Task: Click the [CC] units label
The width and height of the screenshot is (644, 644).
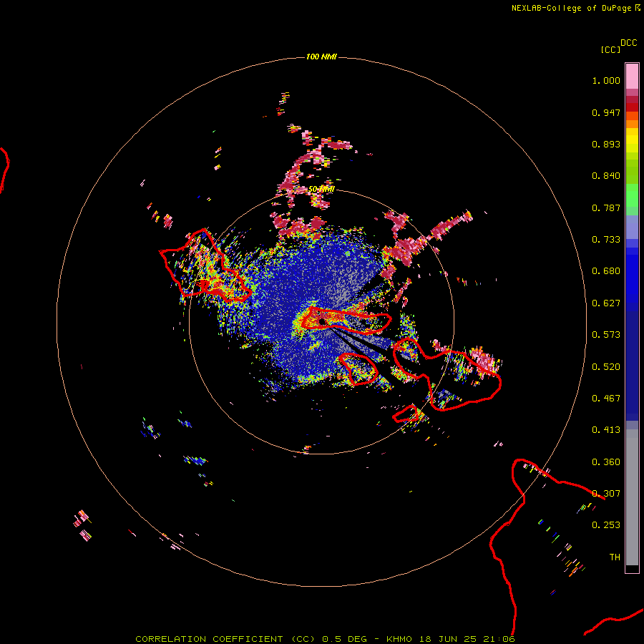Action: 610,49
